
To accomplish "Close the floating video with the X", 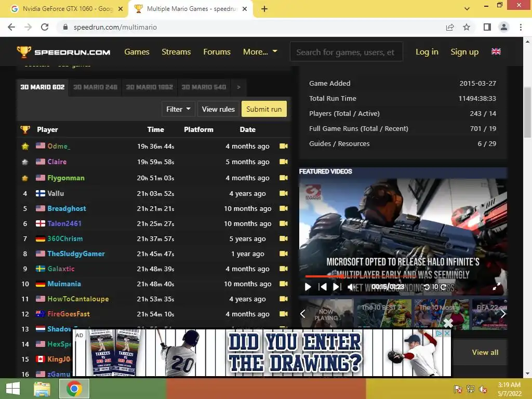I will click(x=448, y=323).
